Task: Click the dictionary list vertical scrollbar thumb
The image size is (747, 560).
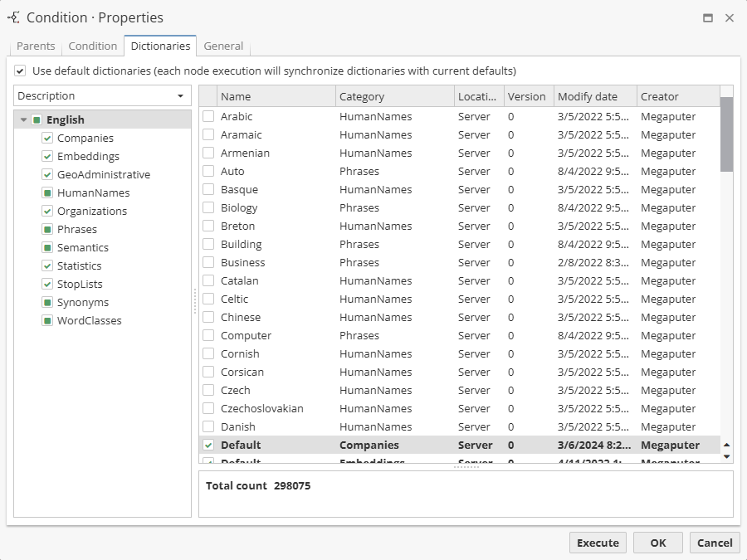Action: tap(726, 134)
